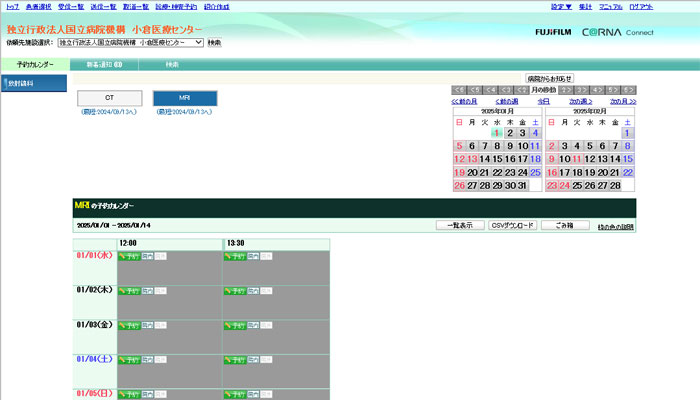The height and width of the screenshot is (400, 700).
Task: Open the history link under CT button
Action: [109, 112]
